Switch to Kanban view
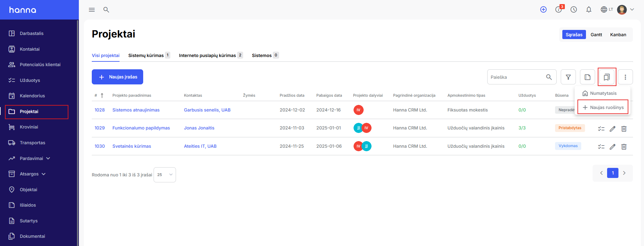Screen dimensions: 644x246 coord(618,35)
